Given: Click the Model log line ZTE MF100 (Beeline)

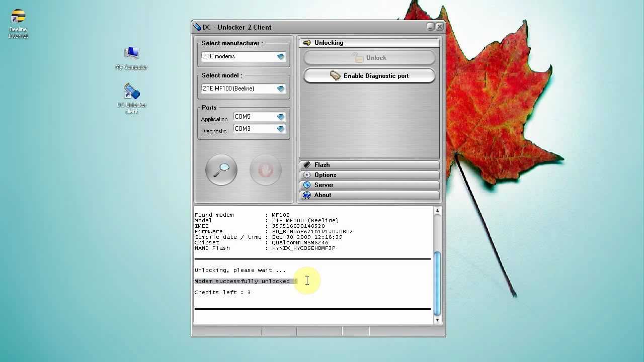Looking at the screenshot, I should [267, 220].
